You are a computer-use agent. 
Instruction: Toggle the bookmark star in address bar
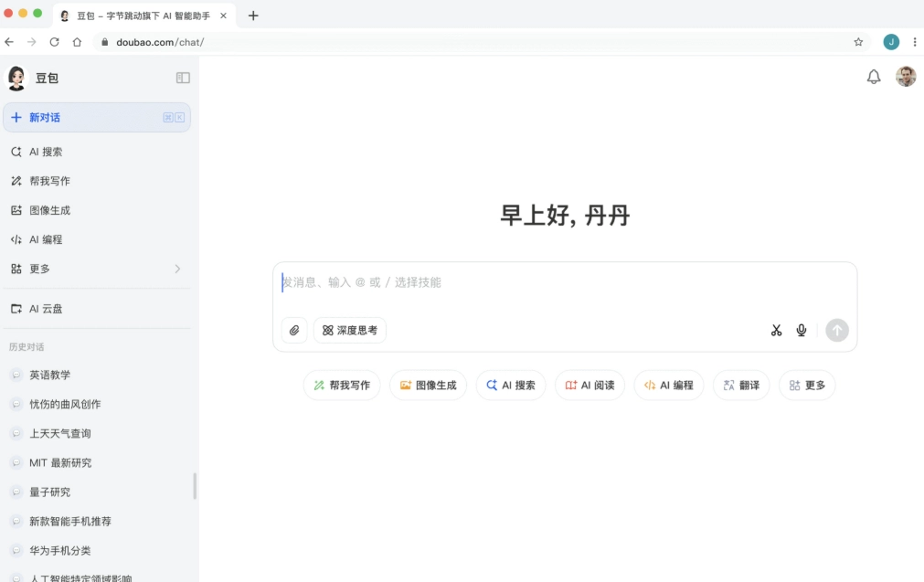point(857,41)
